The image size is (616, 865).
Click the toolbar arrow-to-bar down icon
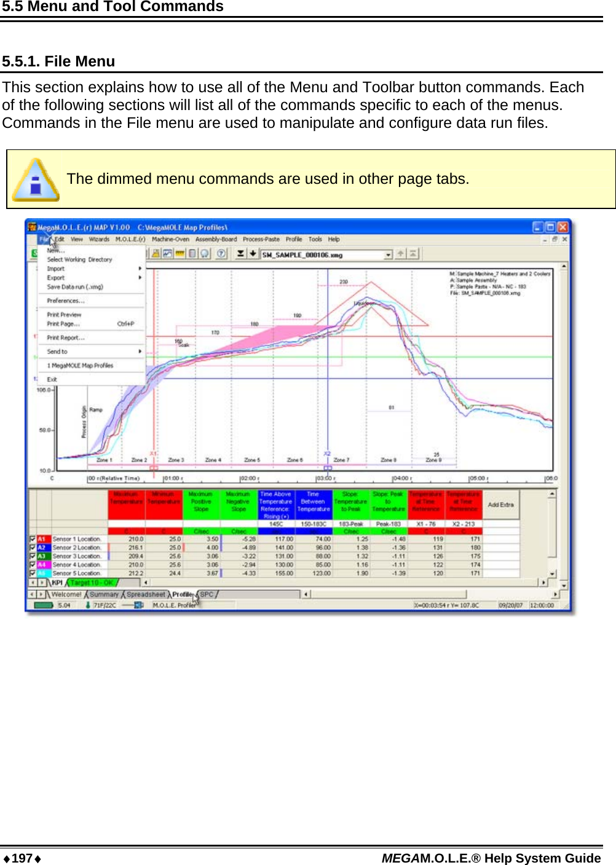click(240, 253)
